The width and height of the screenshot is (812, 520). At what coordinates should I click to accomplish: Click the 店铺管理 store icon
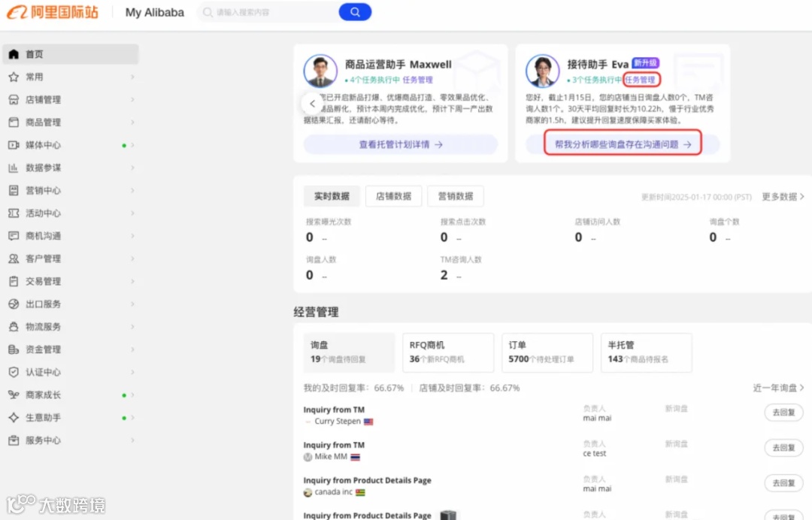(x=14, y=99)
